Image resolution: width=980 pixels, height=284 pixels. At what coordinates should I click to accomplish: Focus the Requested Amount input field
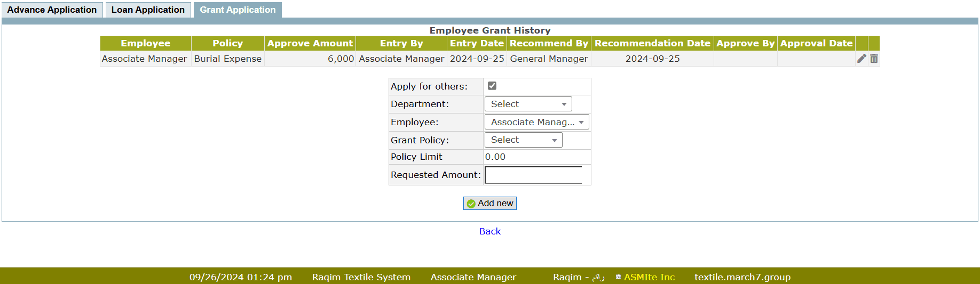pyautogui.click(x=533, y=175)
